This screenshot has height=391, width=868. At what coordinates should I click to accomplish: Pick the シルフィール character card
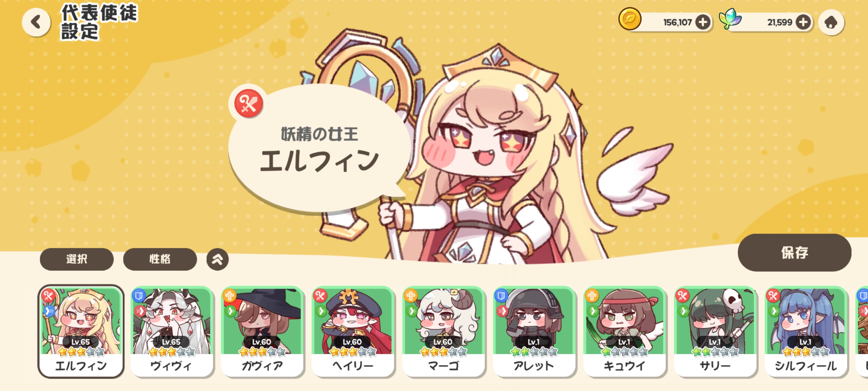click(x=806, y=331)
